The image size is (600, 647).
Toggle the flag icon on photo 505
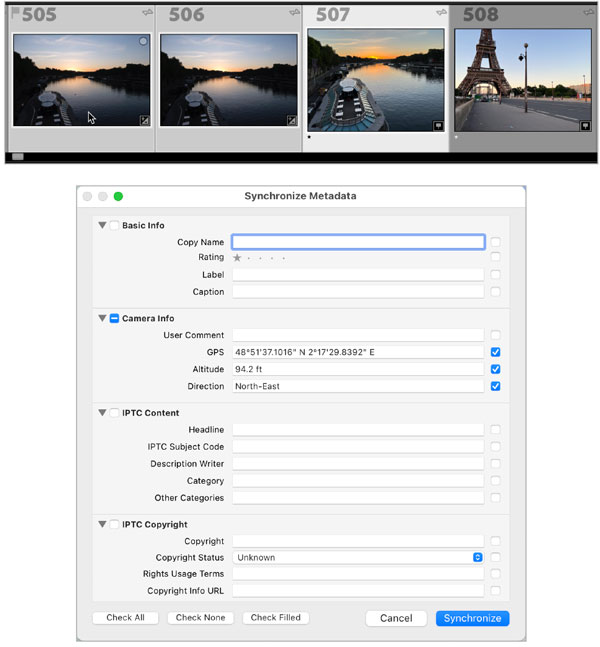(x=16, y=13)
